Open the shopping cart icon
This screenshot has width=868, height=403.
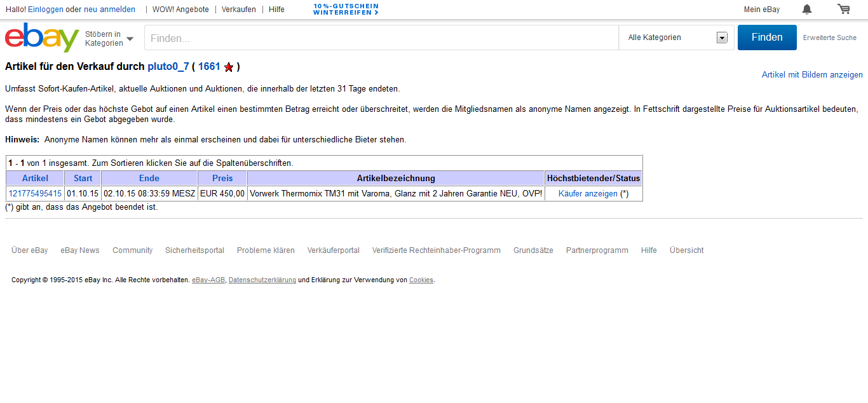click(844, 9)
